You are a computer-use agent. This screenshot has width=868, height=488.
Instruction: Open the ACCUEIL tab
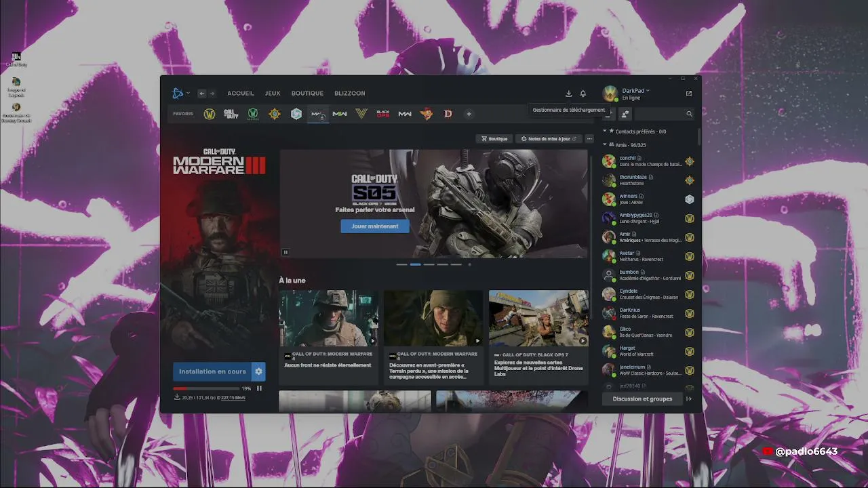click(241, 94)
